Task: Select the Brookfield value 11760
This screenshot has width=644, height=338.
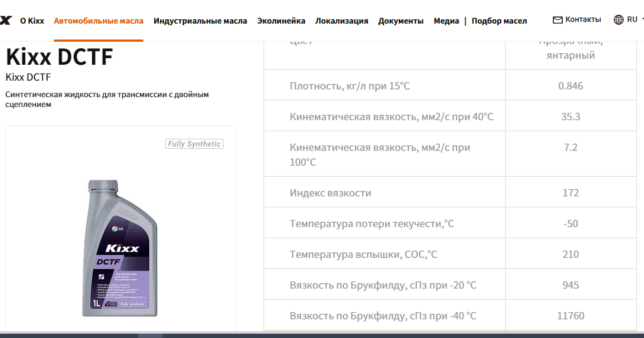Action: [x=570, y=316]
